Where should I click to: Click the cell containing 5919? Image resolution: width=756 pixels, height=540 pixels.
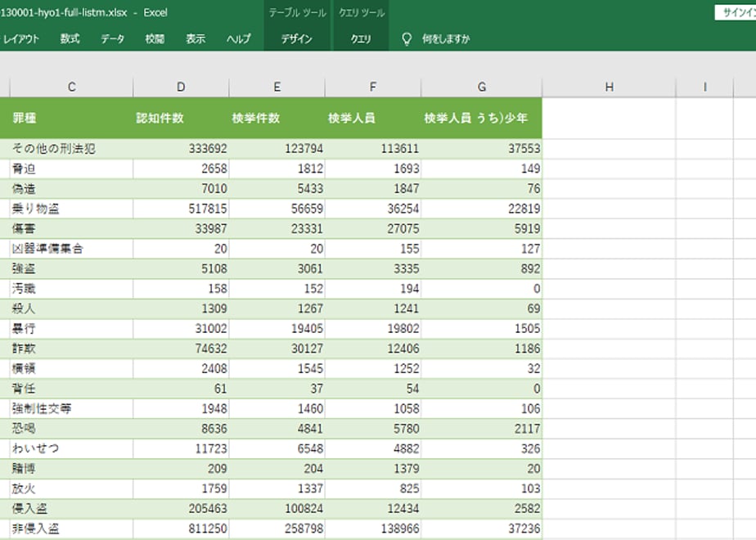[482, 228]
